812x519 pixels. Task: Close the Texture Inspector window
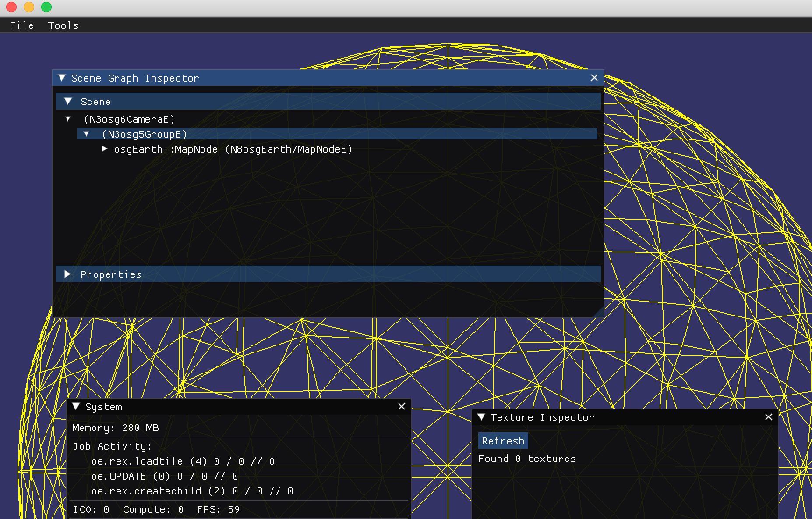[768, 417]
